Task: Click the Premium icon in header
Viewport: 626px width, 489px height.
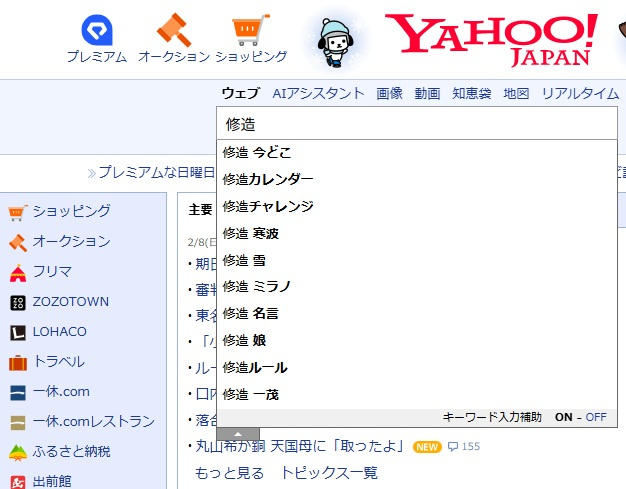Action: point(97,30)
